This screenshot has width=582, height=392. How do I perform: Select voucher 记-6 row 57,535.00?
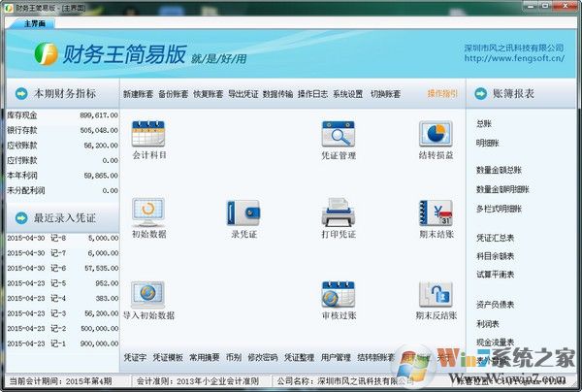click(63, 268)
